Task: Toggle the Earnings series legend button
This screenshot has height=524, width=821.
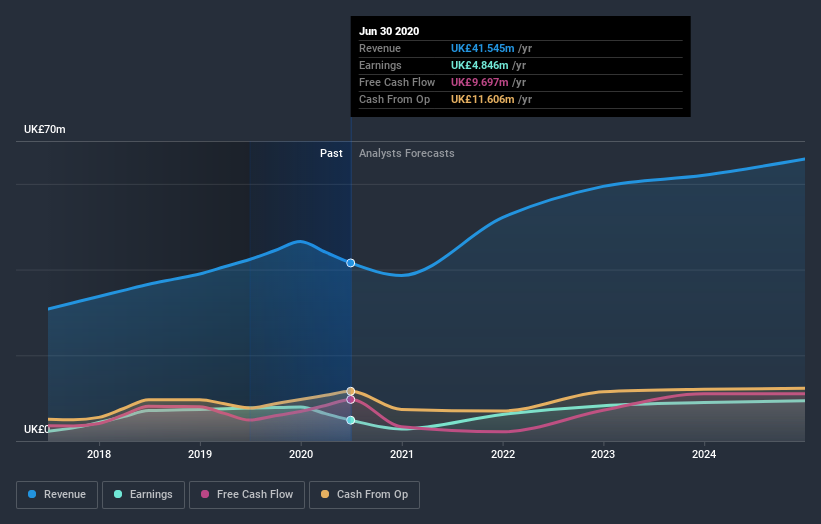Action: coord(143,495)
